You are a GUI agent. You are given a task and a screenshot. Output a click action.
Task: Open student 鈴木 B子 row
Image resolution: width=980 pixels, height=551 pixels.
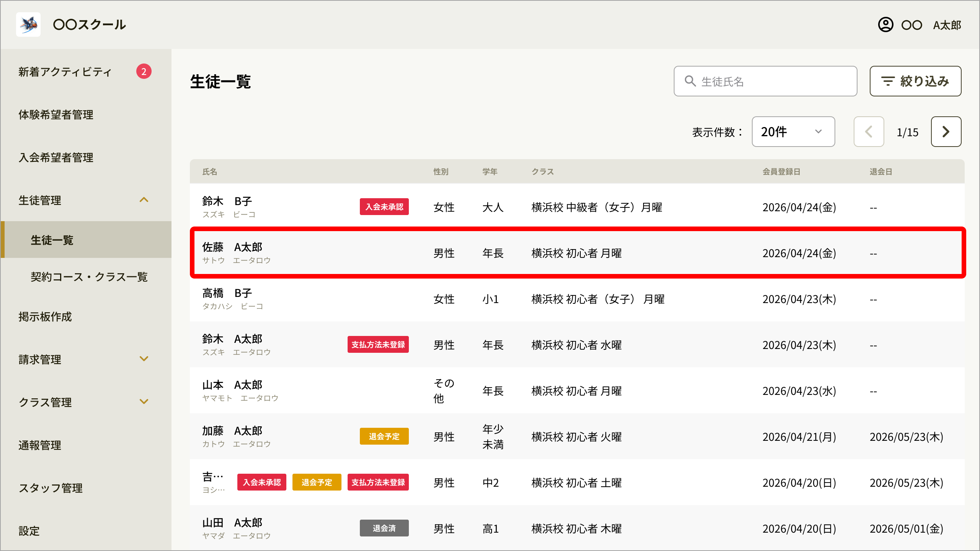pos(577,207)
